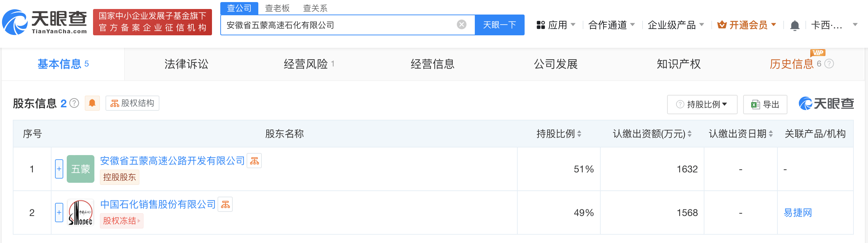Click the TianYanCha logo in header
This screenshot has height=243, width=868.
coord(45,22)
